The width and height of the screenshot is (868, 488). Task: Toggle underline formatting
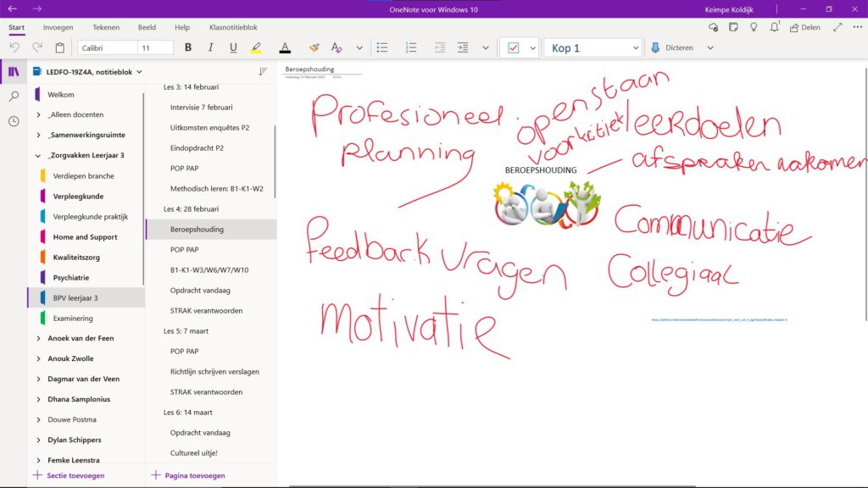pyautogui.click(x=232, y=48)
